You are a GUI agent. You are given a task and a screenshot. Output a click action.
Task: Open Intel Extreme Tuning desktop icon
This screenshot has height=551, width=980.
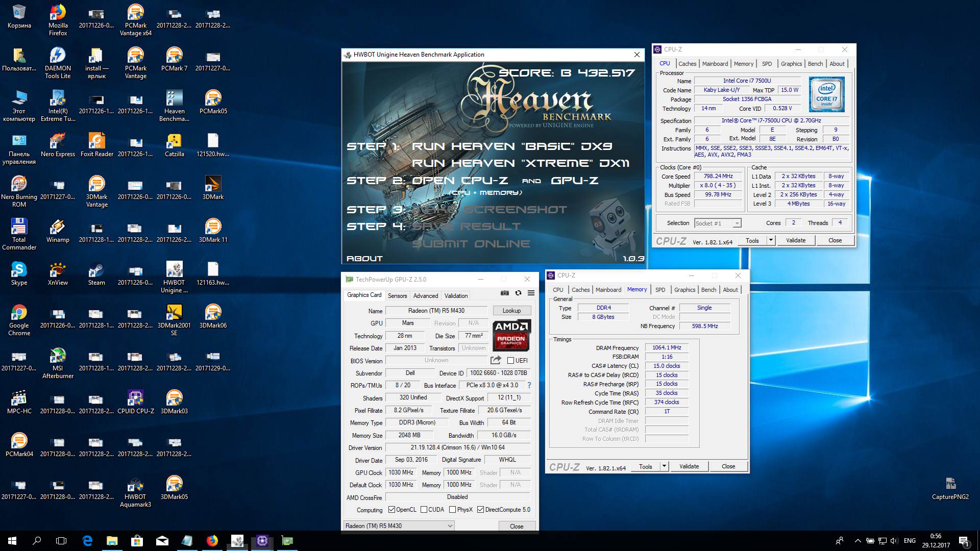point(58,106)
